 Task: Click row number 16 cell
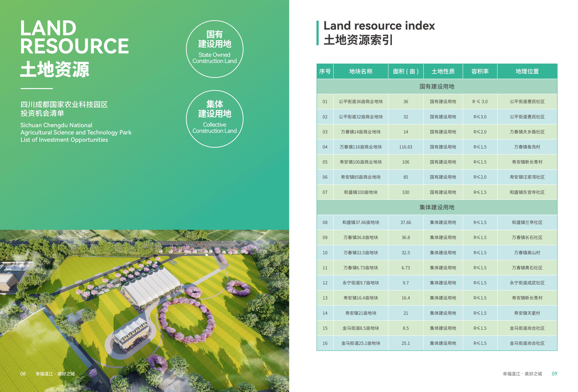pos(325,343)
